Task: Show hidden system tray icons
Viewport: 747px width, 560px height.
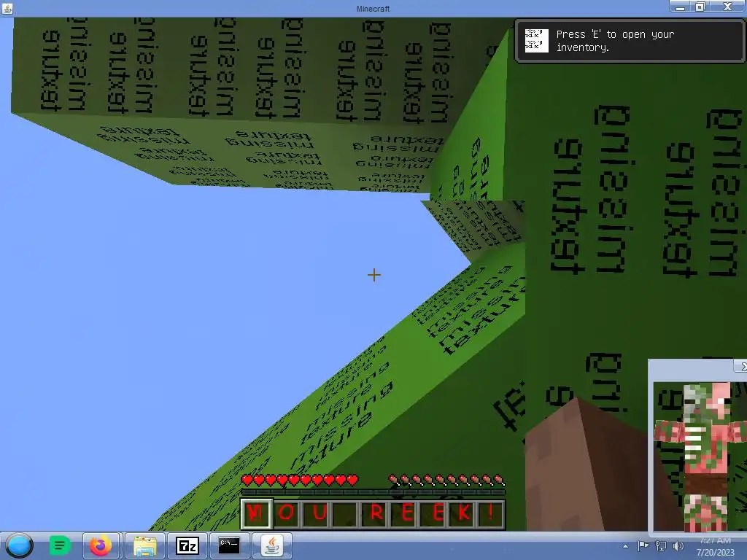Action: pyautogui.click(x=625, y=546)
